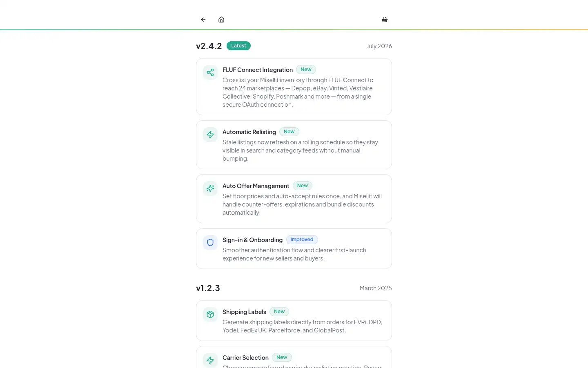Click New badge beside Auto Offer Management

click(303, 186)
